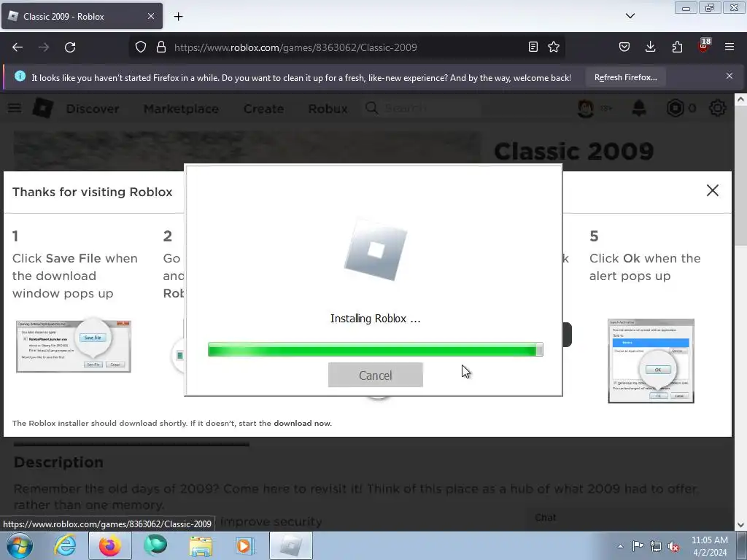The width and height of the screenshot is (747, 560).
Task: Open the Chat panel
Action: (x=545, y=517)
